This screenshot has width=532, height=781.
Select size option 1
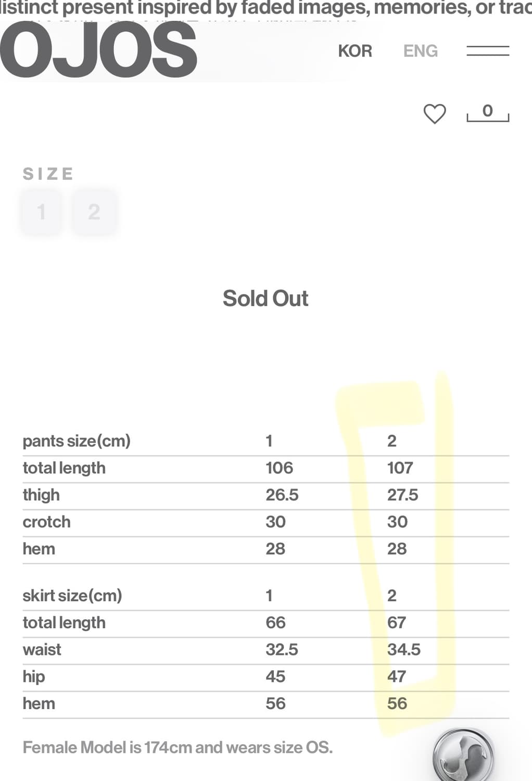click(41, 212)
